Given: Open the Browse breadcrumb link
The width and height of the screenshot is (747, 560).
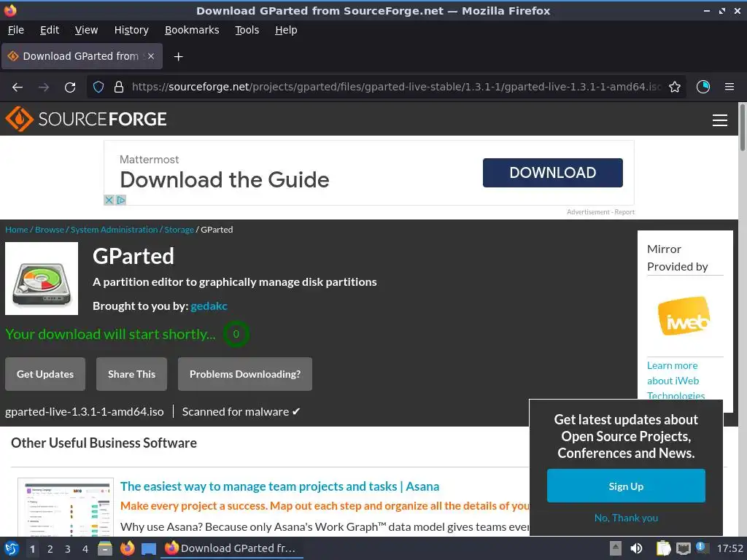Looking at the screenshot, I should click(49, 230).
